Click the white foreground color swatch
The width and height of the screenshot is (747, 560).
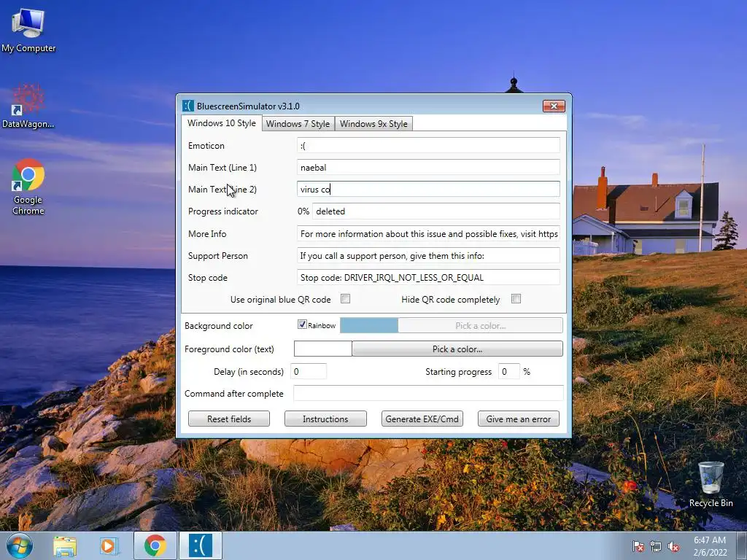[323, 349]
